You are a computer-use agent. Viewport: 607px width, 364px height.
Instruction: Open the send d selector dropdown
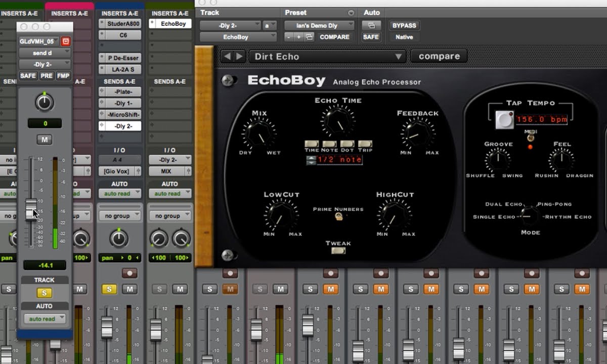pos(45,53)
